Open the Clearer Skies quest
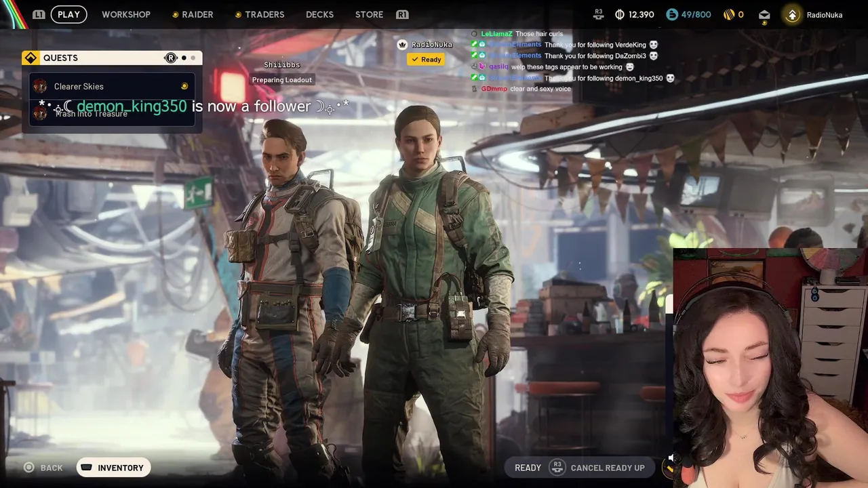The height and width of the screenshot is (488, 868). 112,86
